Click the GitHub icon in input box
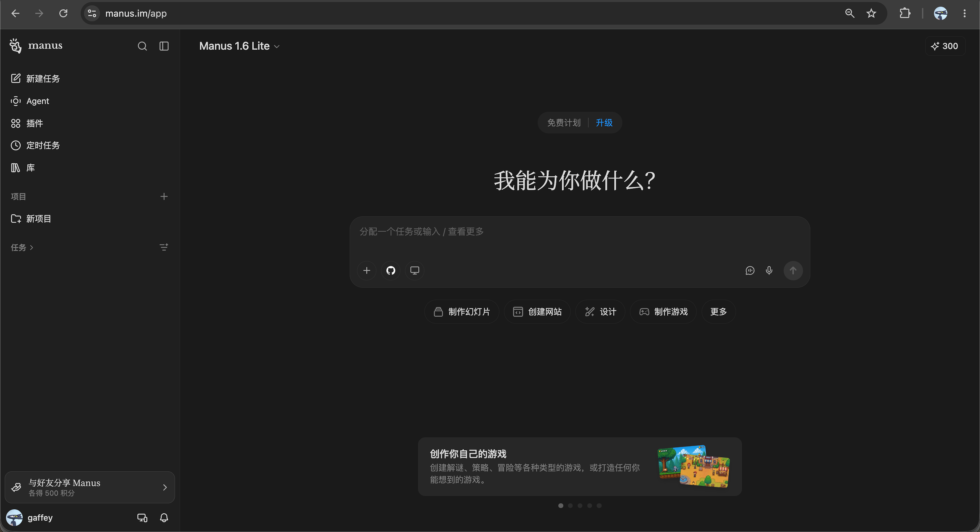Screen dimensions: 980x532 (x=391, y=271)
